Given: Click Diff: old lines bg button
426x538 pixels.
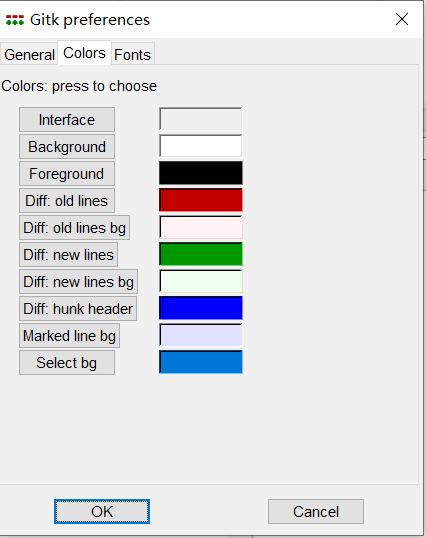Looking at the screenshot, I should (74, 228).
